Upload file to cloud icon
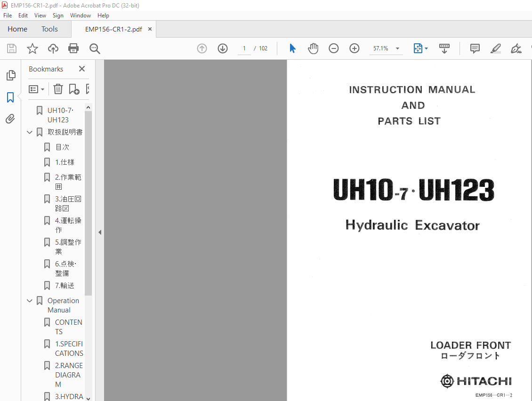Image resolution: width=532 pixels, height=401 pixels. click(x=53, y=48)
